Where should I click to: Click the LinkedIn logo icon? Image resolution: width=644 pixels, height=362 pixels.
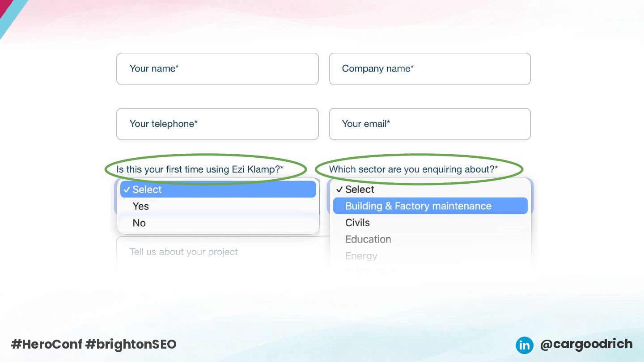click(x=524, y=345)
